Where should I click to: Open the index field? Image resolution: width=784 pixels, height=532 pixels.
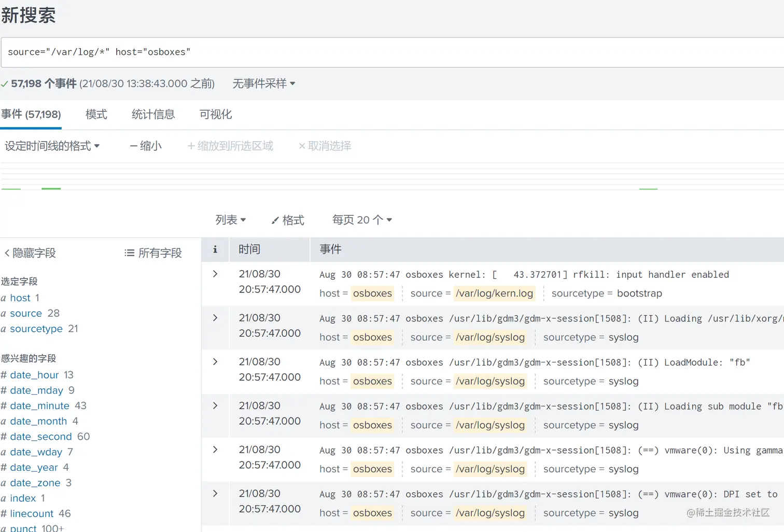tap(23, 498)
